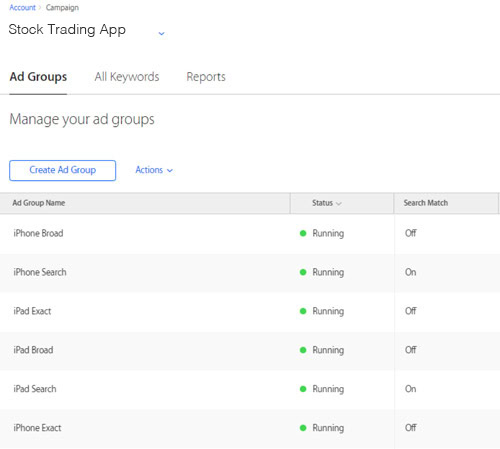The width and height of the screenshot is (500, 449).
Task: Click the On Search Match value for iPhone Search
Action: click(410, 272)
